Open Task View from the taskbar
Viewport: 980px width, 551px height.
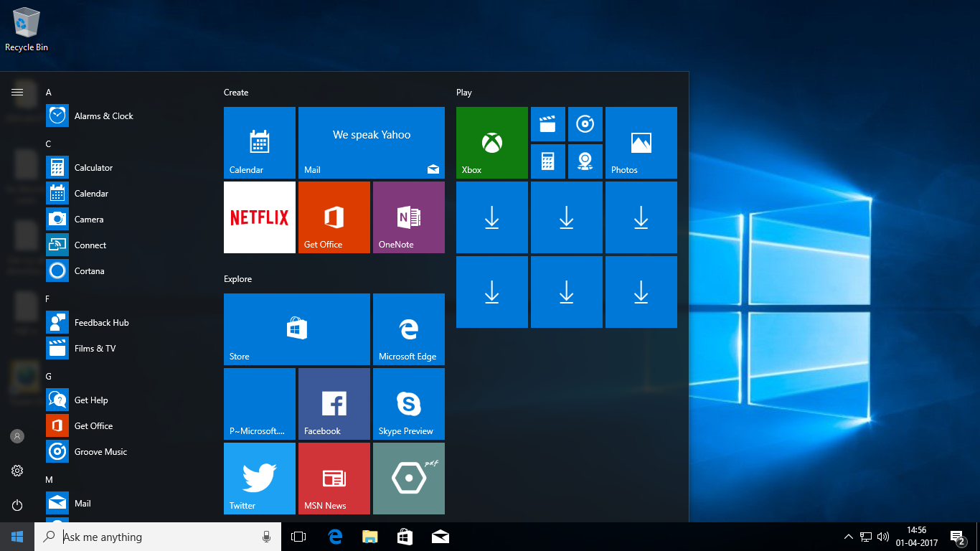(x=298, y=537)
